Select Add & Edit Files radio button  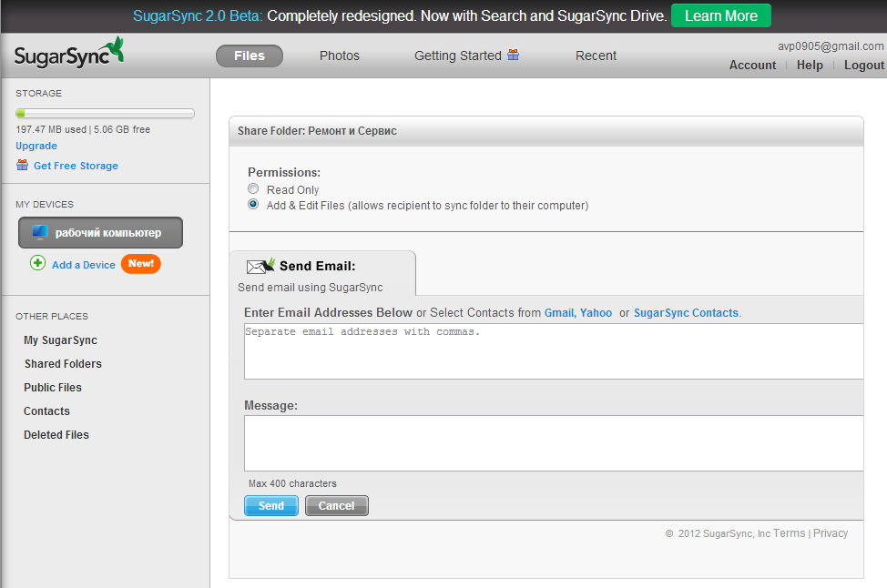[x=253, y=204]
